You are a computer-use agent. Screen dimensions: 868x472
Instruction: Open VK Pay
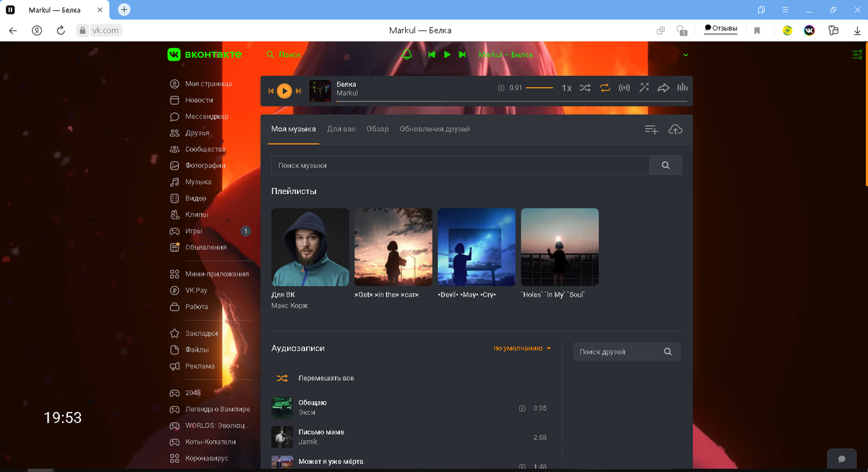188,290
